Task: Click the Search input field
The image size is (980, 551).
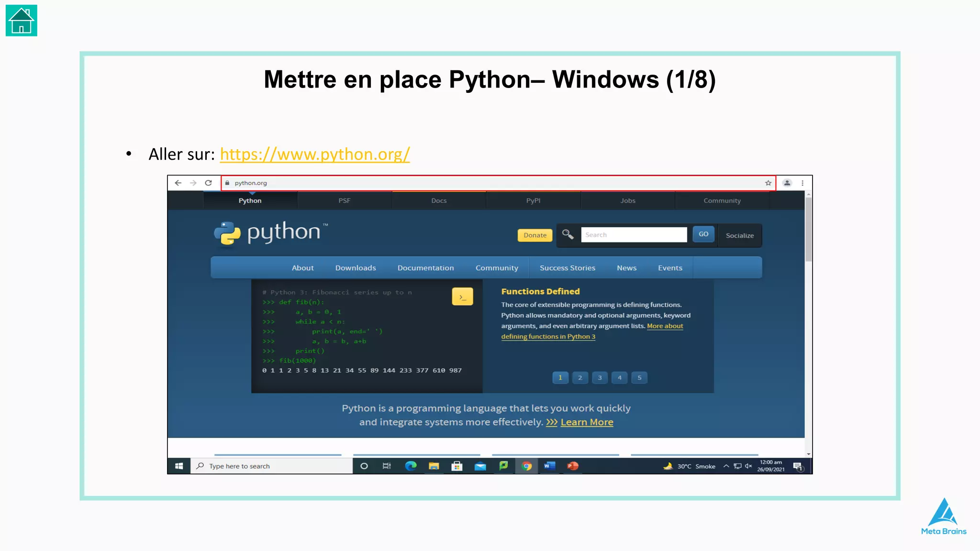Action: [x=634, y=234]
